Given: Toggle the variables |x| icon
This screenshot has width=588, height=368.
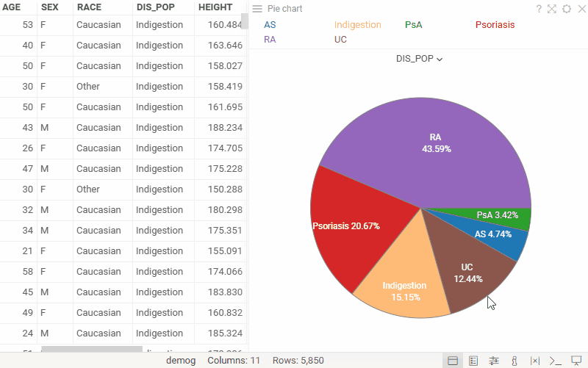Looking at the screenshot, I should [x=535, y=361].
